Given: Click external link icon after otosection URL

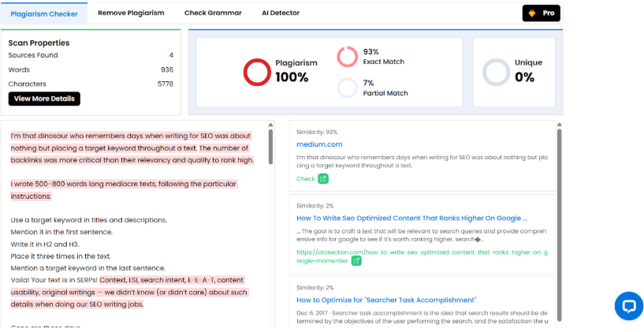Looking at the screenshot, I should pyautogui.click(x=356, y=260).
